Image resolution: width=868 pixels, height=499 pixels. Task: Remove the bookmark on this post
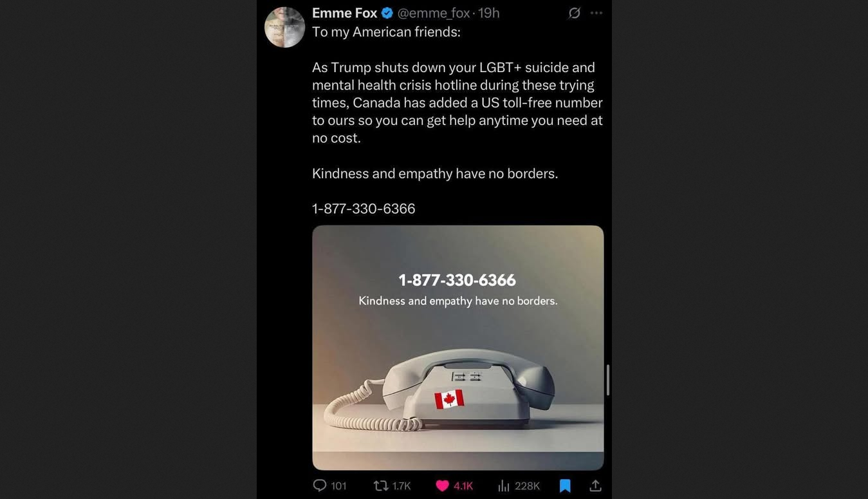565,485
